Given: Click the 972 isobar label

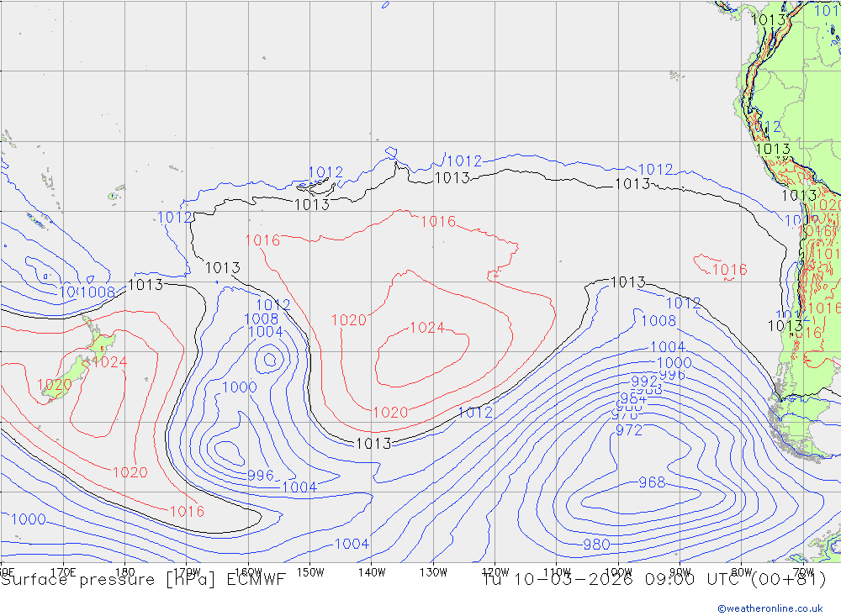Looking at the screenshot, I should point(628,430).
